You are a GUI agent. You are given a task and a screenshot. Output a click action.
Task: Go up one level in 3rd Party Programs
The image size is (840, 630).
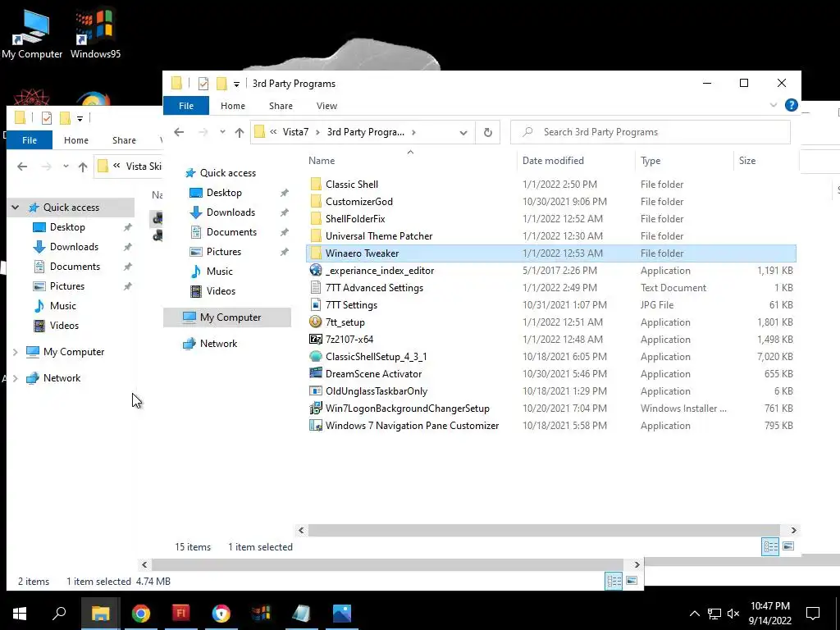pos(239,132)
